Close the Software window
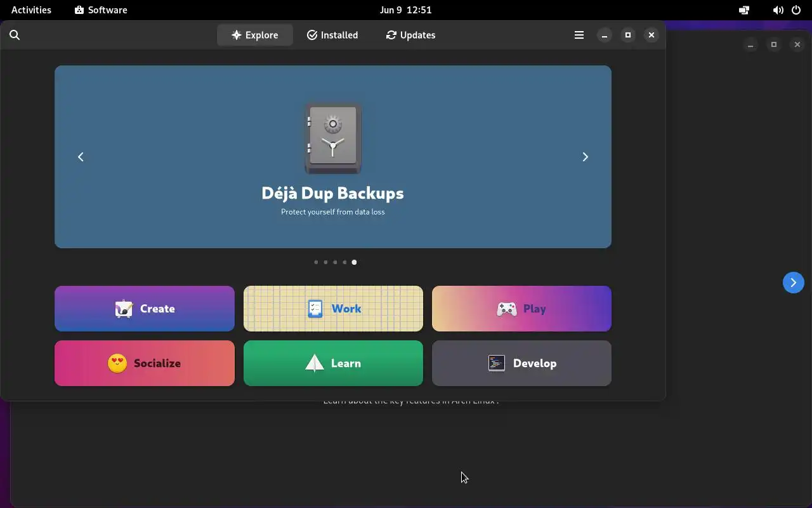 pyautogui.click(x=652, y=35)
